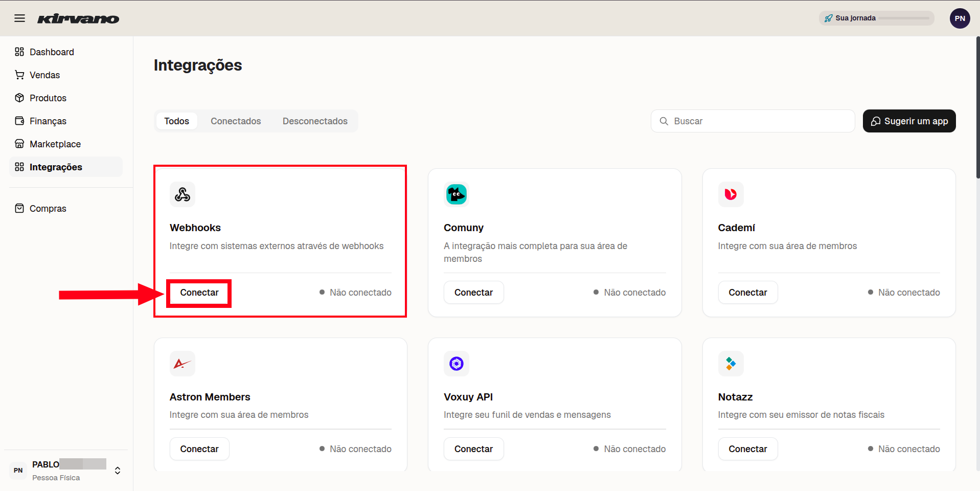Click description 'A integração mais completa para sua área de membros'
Viewport: 980px width, 491px height.
pos(535,252)
